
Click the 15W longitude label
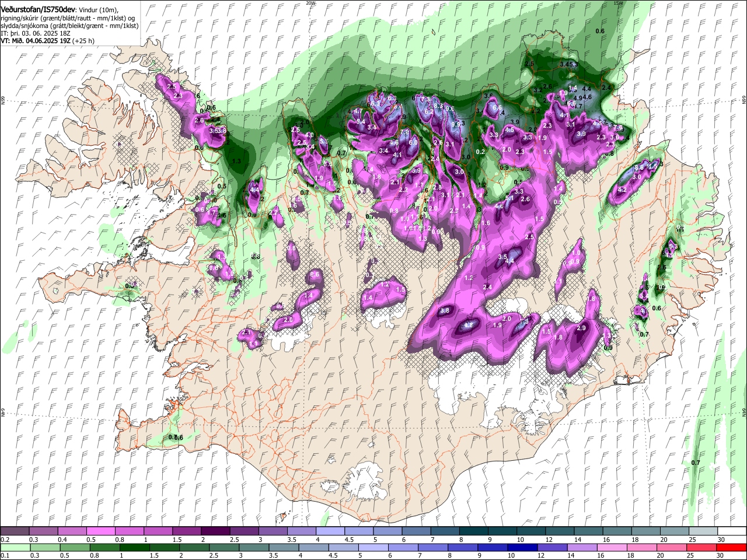[x=618, y=3]
